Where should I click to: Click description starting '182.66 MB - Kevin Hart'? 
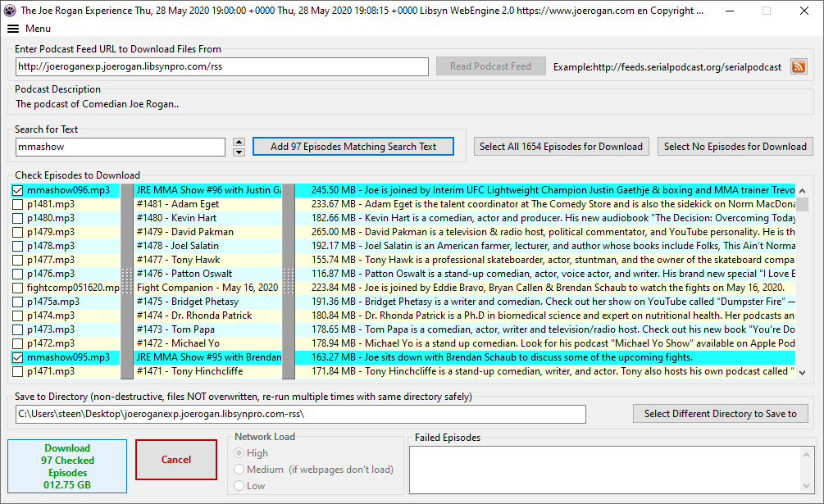point(553,218)
